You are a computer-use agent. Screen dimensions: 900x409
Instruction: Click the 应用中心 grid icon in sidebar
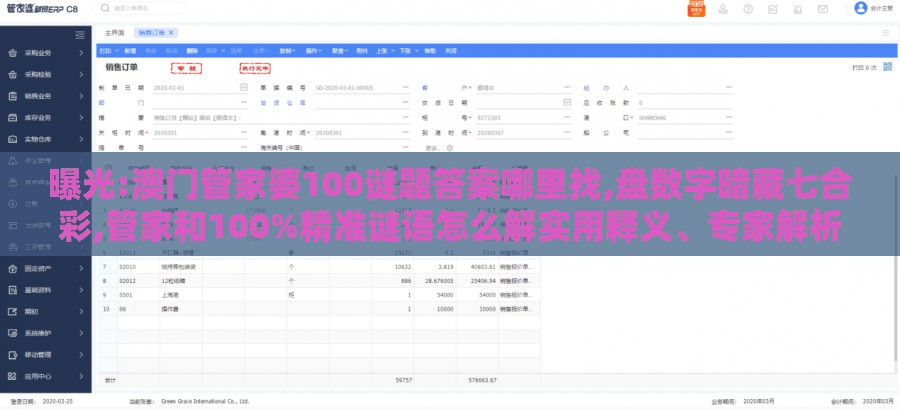pos(12,376)
